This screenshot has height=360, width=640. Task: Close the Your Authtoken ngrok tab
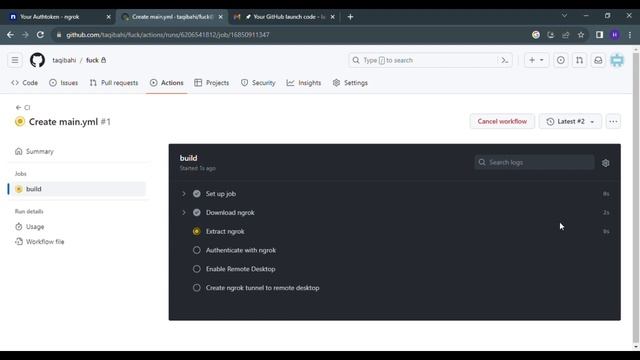pyautogui.click(x=108, y=17)
